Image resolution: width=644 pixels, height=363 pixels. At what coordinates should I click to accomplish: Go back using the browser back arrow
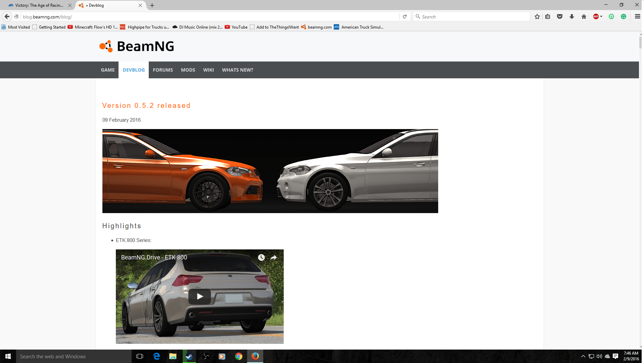point(7,16)
